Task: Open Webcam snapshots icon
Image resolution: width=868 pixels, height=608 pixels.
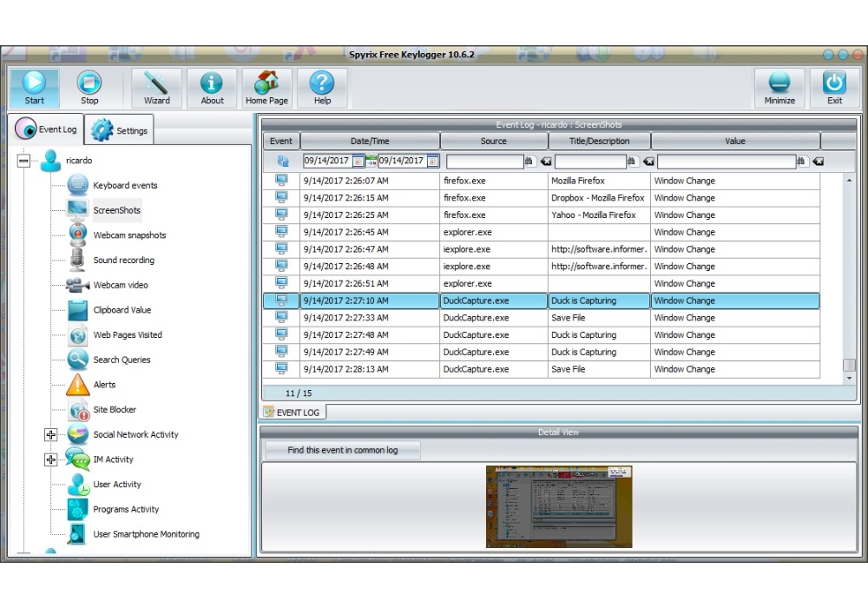Action: coord(77,235)
